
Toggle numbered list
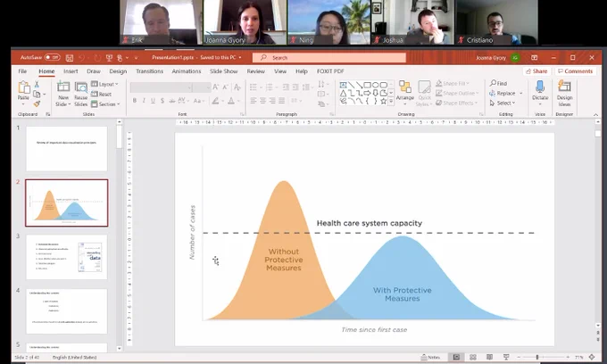[x=270, y=87]
